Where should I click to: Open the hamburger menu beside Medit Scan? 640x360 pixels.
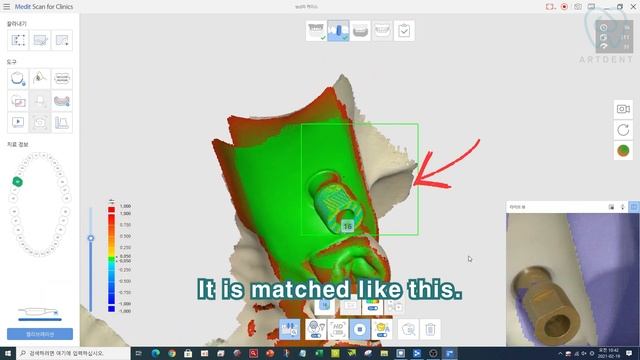click(7, 7)
